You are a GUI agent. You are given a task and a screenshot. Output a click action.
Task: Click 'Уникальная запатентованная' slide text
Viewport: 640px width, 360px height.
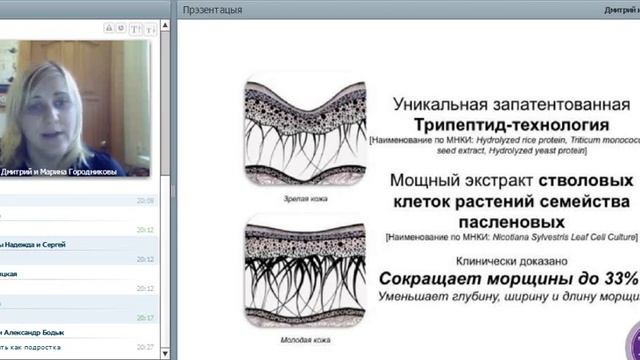tap(511, 104)
